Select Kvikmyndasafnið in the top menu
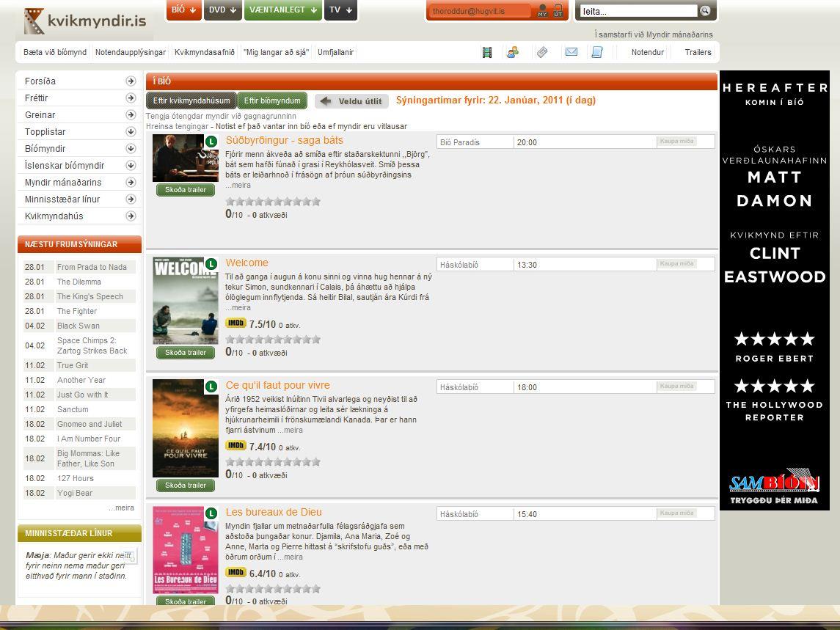Image resolution: width=840 pixels, height=630 pixels. click(x=205, y=53)
